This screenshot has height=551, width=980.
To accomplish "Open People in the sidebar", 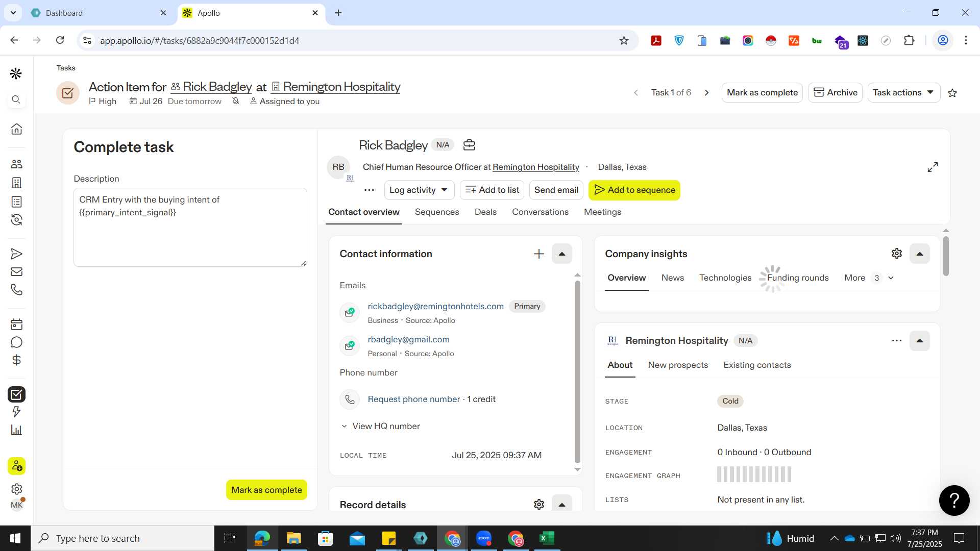I will [16, 164].
